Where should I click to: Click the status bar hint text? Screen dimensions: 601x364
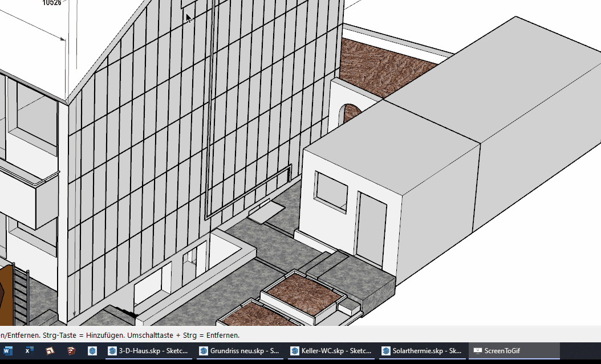120,335
